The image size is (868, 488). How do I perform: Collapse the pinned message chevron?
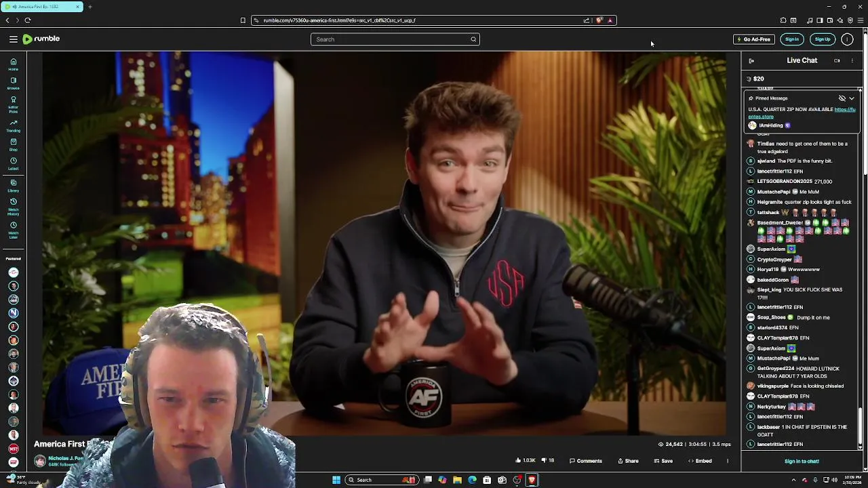(852, 98)
